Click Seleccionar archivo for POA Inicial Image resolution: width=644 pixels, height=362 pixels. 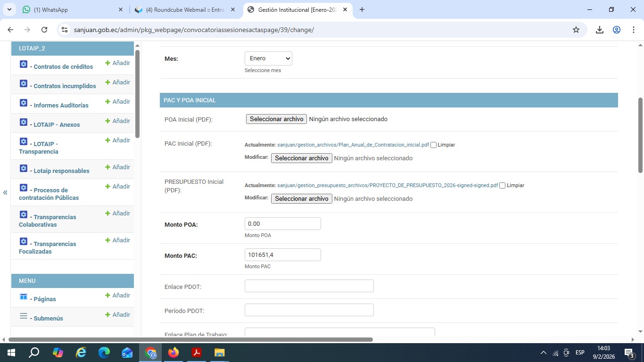click(276, 119)
